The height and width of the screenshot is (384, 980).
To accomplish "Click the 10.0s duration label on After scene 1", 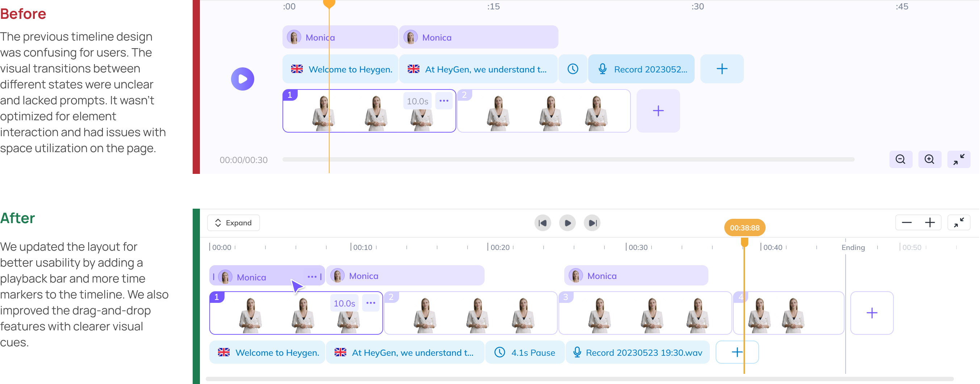I will coord(344,303).
